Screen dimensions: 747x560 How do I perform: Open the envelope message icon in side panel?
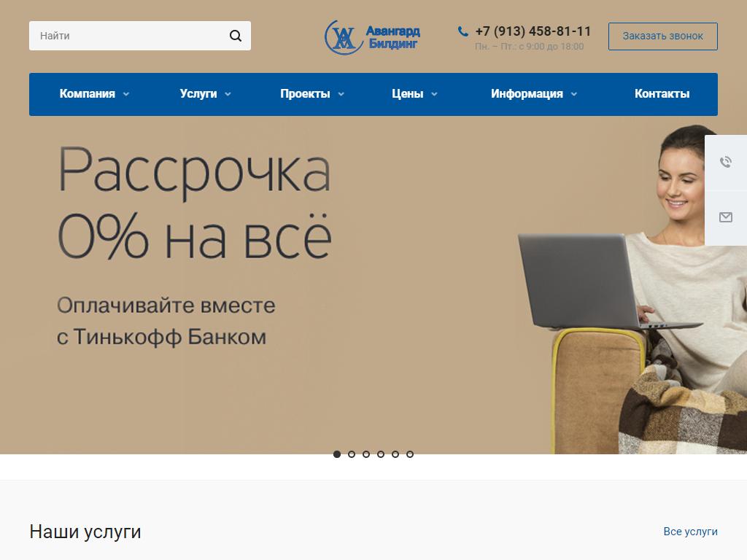(726, 217)
